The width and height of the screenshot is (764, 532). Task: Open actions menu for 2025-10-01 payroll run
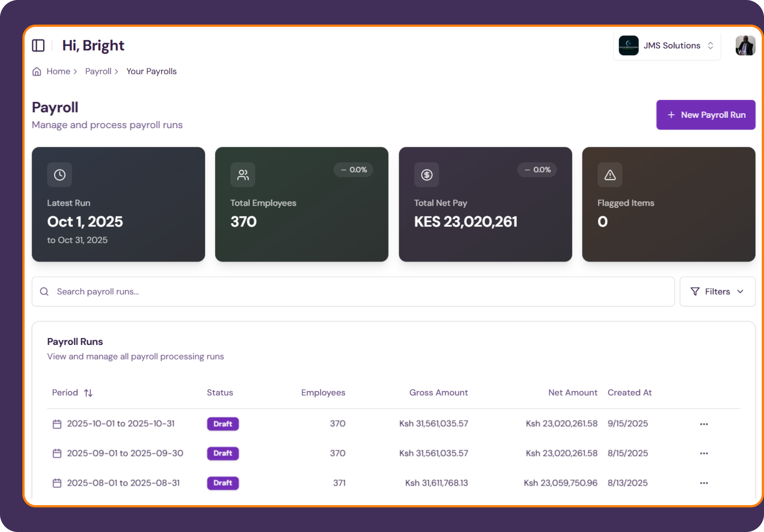pos(704,424)
